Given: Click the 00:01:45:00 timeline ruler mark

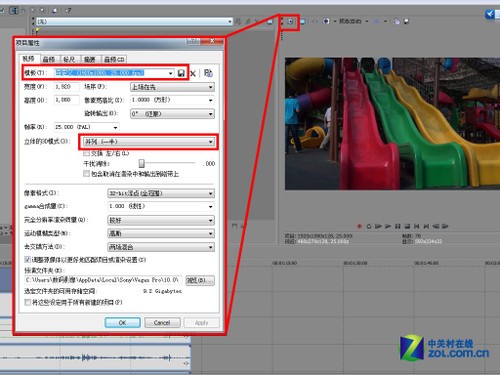Looking at the screenshot, I should pyautogui.click(x=426, y=263).
